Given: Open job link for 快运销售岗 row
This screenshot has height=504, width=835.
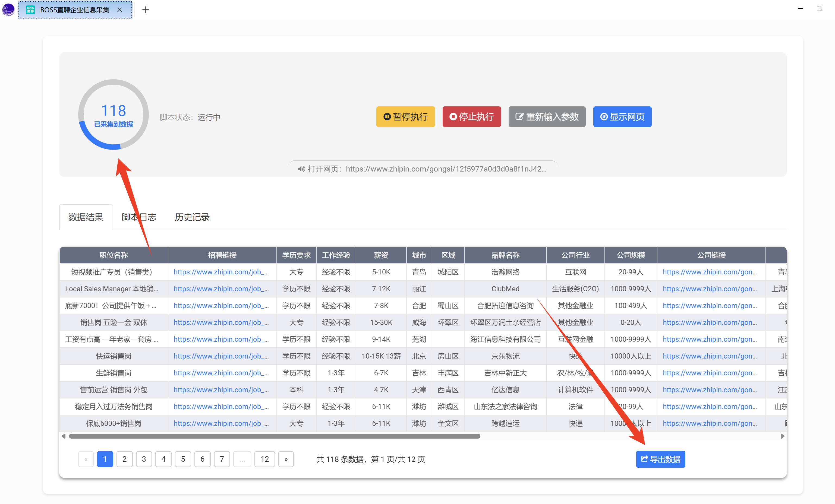Looking at the screenshot, I should (221, 356).
